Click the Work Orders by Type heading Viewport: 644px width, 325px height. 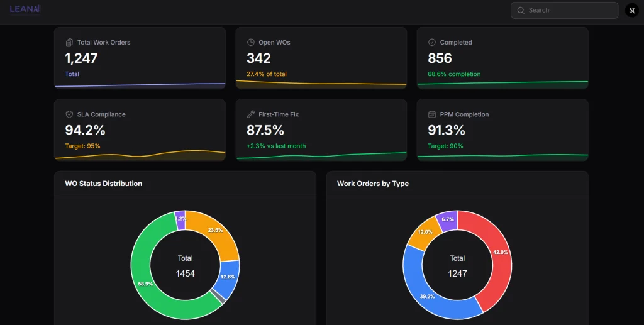[x=373, y=184]
